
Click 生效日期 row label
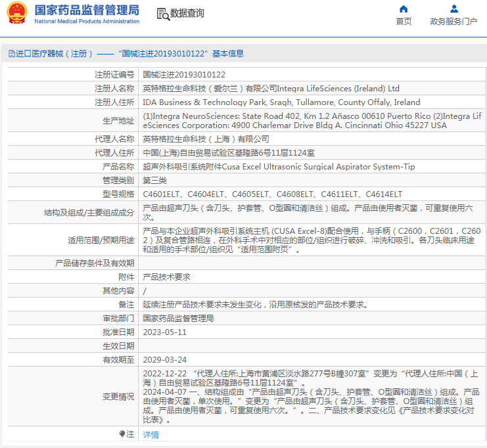[118, 346]
